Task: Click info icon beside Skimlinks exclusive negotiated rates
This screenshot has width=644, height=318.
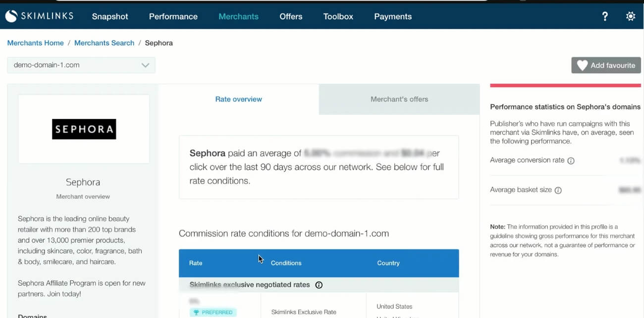Action: pos(319,285)
